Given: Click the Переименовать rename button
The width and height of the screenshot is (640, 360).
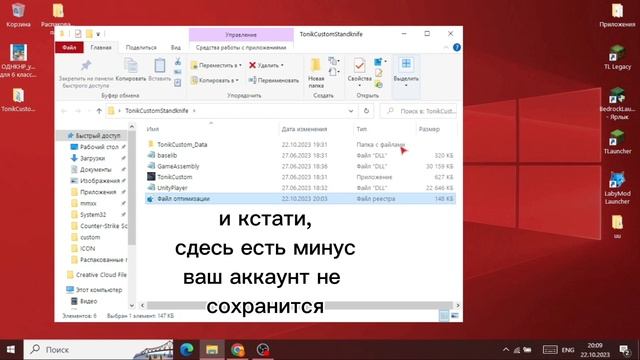Looking at the screenshot, I should pyautogui.click(x=273, y=80).
